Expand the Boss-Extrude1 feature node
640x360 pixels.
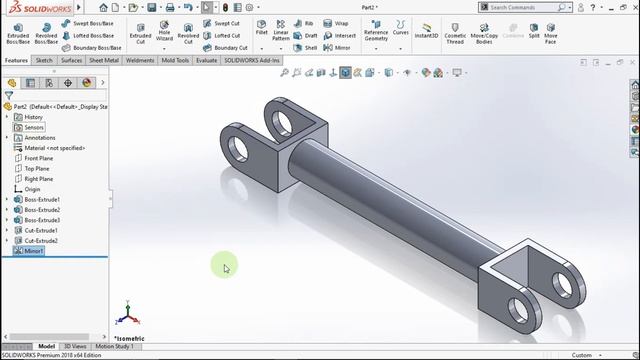[x=7, y=200]
